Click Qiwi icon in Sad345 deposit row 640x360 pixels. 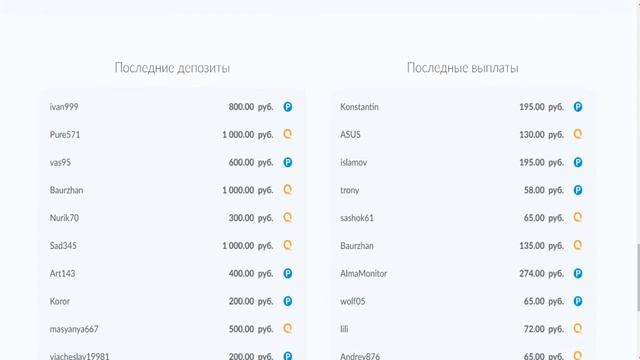point(288,245)
